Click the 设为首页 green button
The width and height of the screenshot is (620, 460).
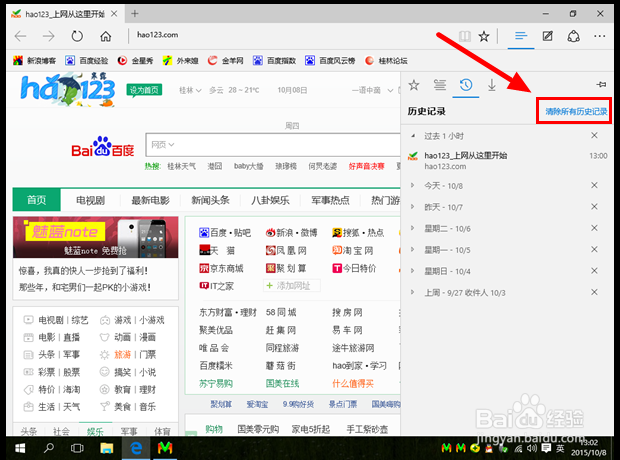[144, 90]
